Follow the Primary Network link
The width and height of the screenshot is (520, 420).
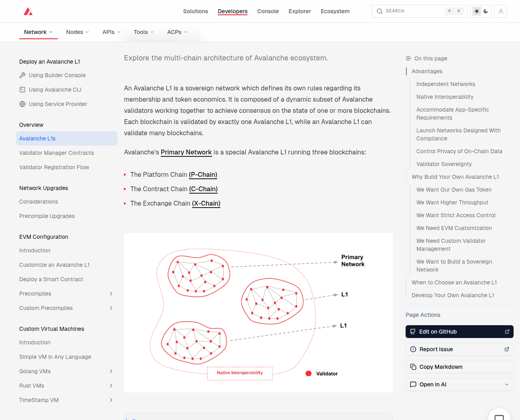click(186, 152)
